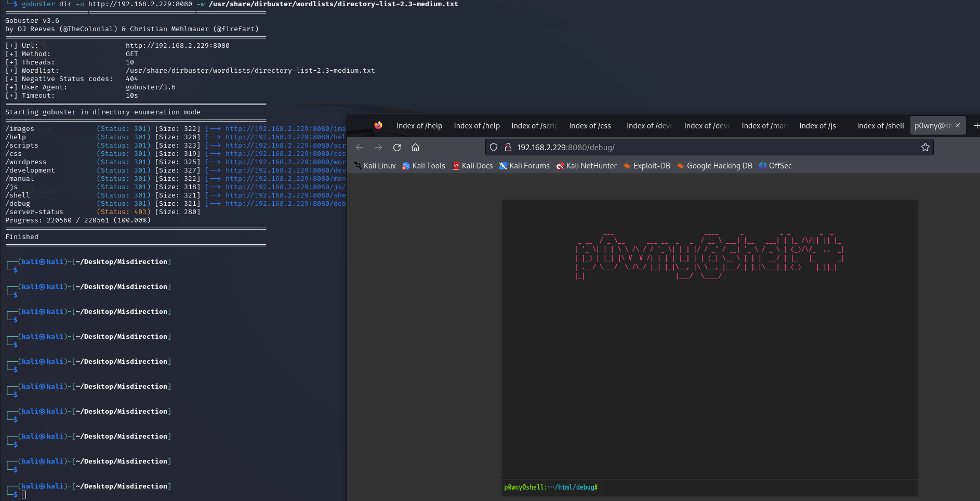This screenshot has height=501, width=980.
Task: Click the terminal cursor at last prompt
Action: click(24, 495)
